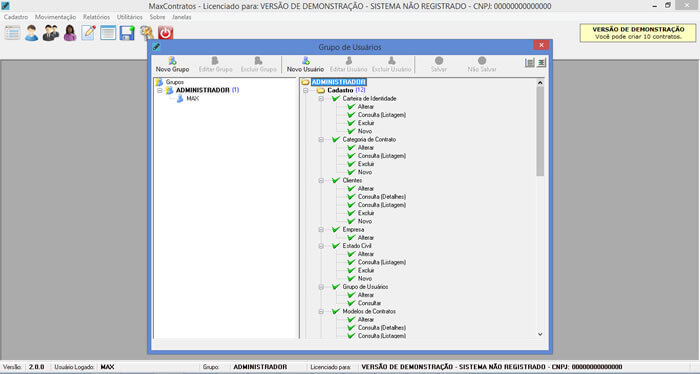Viewport: 700px width, 374px height.
Task: Click Editar Grupo toolbar button
Action: pos(215,65)
